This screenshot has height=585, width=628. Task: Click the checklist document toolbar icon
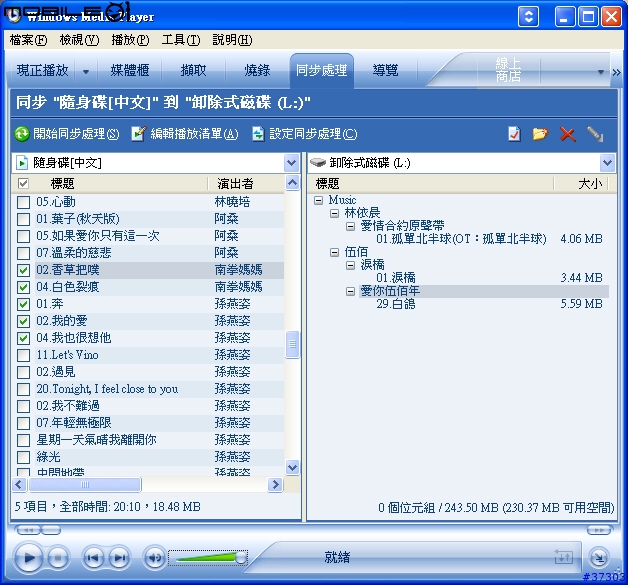click(514, 134)
